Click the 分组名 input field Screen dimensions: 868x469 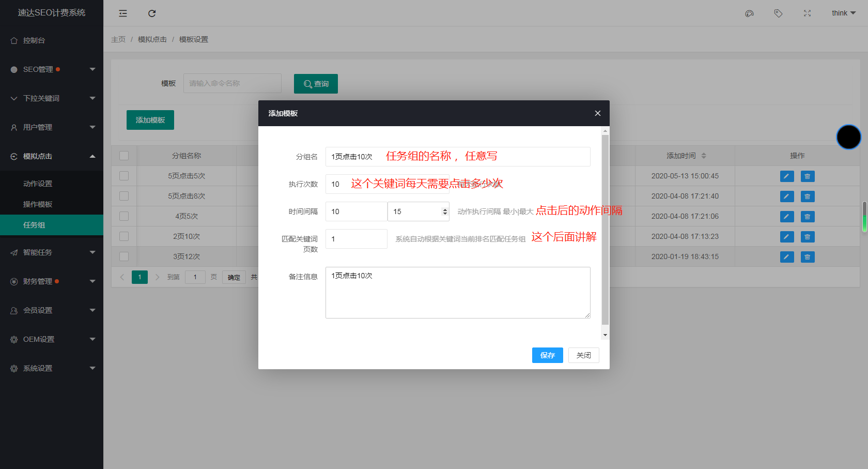click(458, 157)
